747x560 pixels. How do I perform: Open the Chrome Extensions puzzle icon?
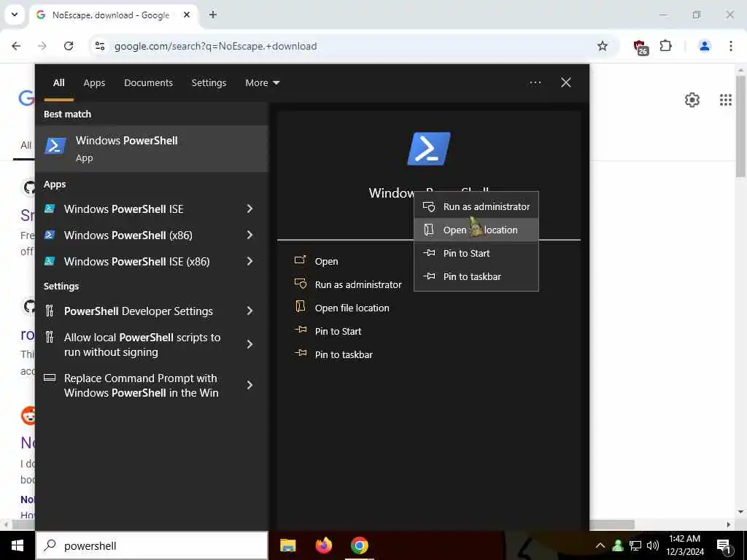pyautogui.click(x=666, y=46)
